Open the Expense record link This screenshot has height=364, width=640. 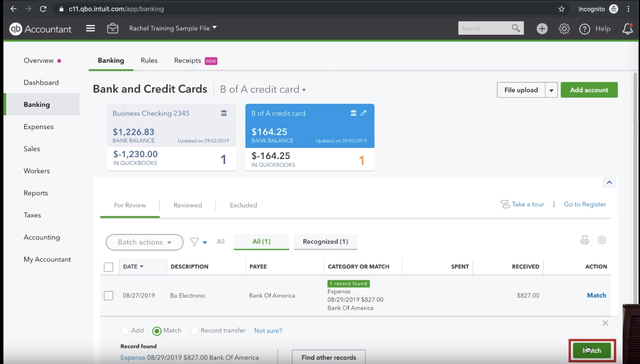click(133, 357)
